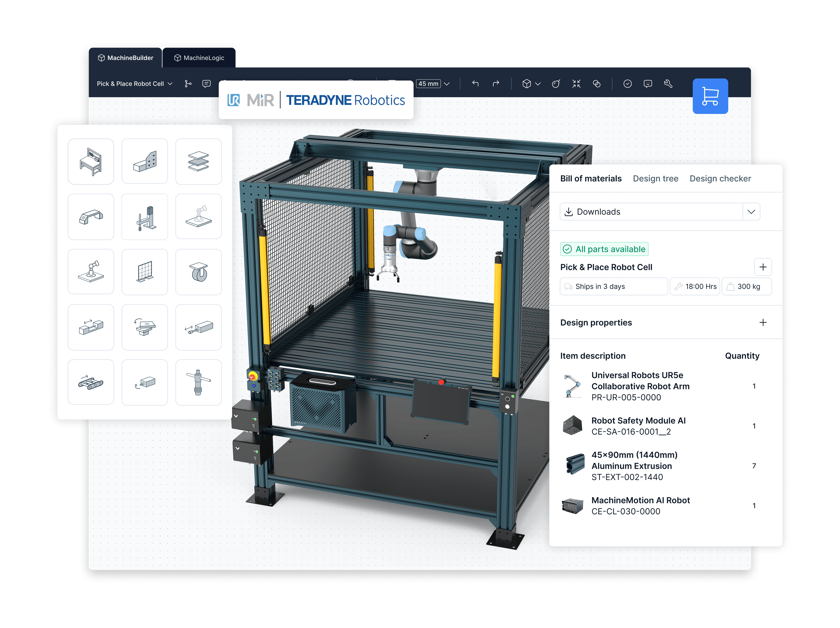This screenshot has height=628, width=840.
Task: Expand the Pick & Place Robot Cell plus button
Action: [763, 267]
